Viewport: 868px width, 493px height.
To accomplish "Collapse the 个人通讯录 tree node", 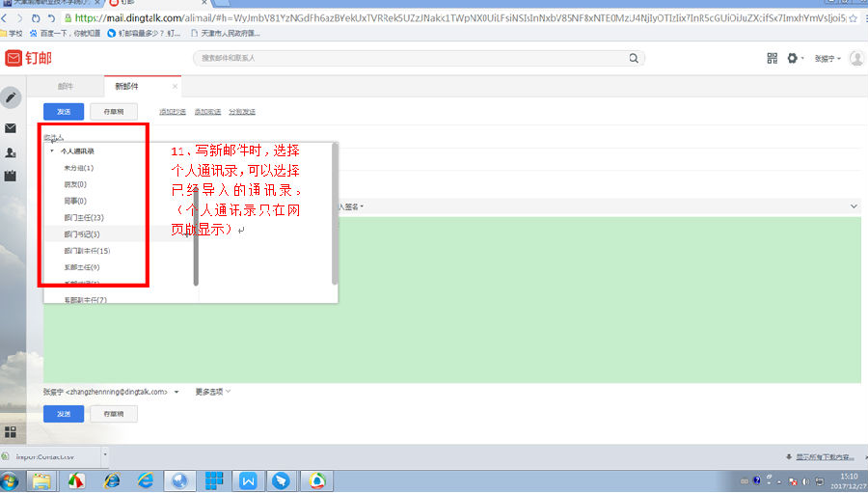I will [x=52, y=151].
